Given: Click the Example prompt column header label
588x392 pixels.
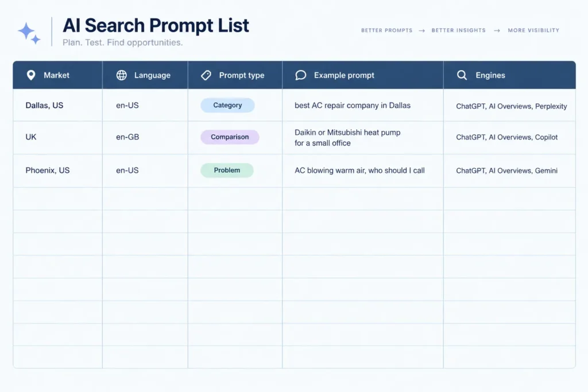Looking at the screenshot, I should pyautogui.click(x=345, y=75).
